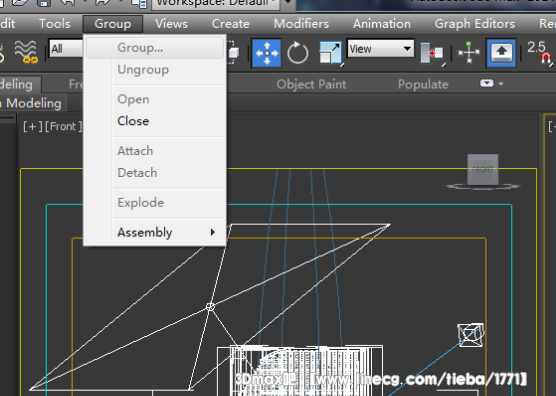Viewport: 556px width, 396px height.
Task: Toggle the 2.5 Snaps magnet icon
Action: (540, 52)
